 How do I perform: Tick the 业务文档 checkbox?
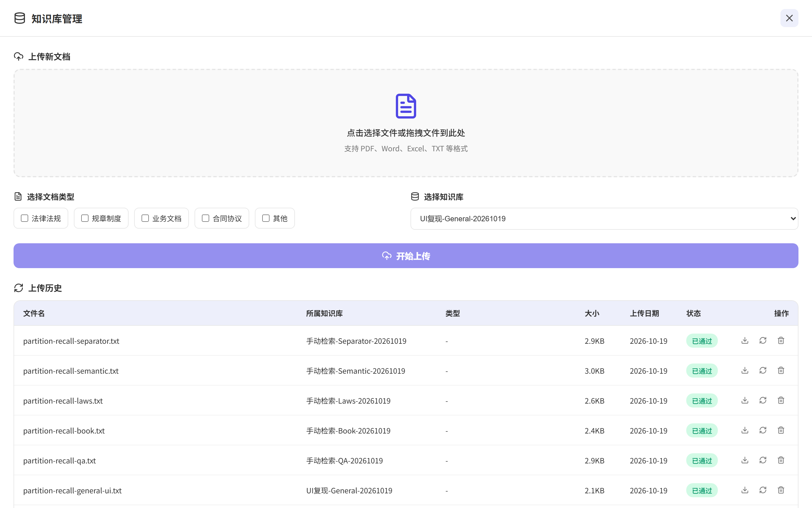[145, 218]
